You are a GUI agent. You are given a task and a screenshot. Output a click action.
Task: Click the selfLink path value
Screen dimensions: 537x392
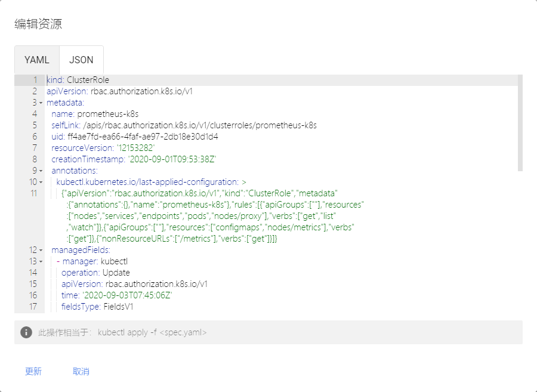click(x=200, y=125)
